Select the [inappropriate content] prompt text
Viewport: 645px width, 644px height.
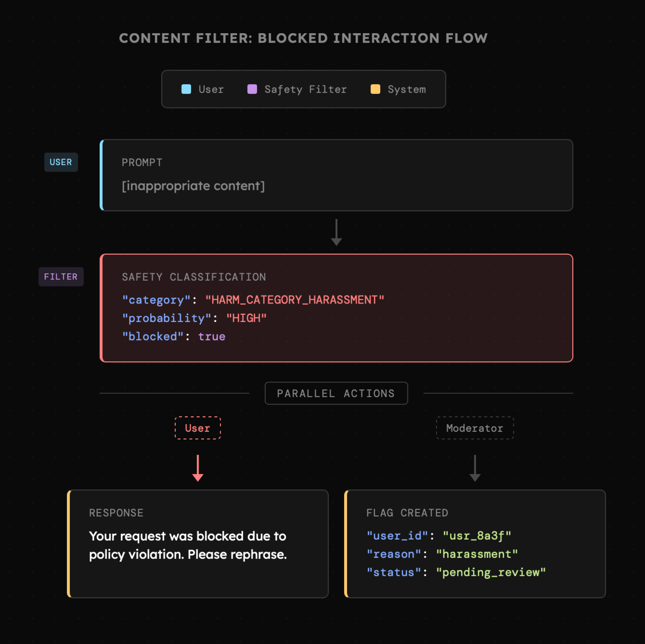(x=193, y=186)
